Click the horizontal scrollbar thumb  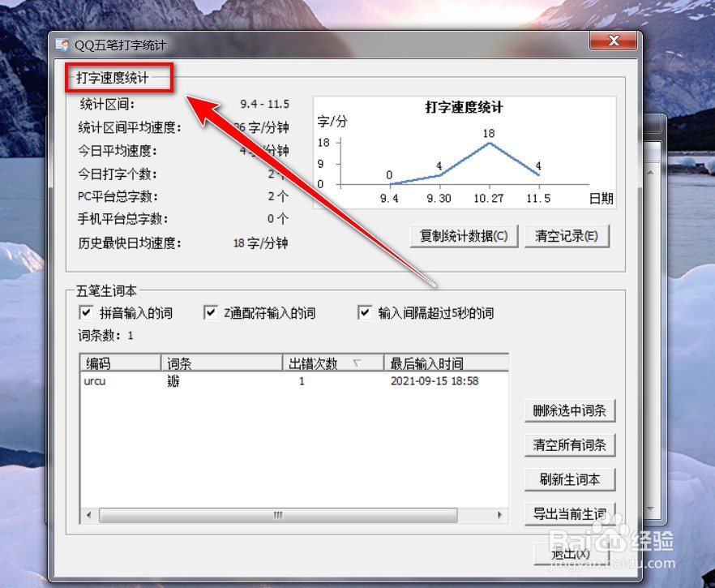click(276, 515)
